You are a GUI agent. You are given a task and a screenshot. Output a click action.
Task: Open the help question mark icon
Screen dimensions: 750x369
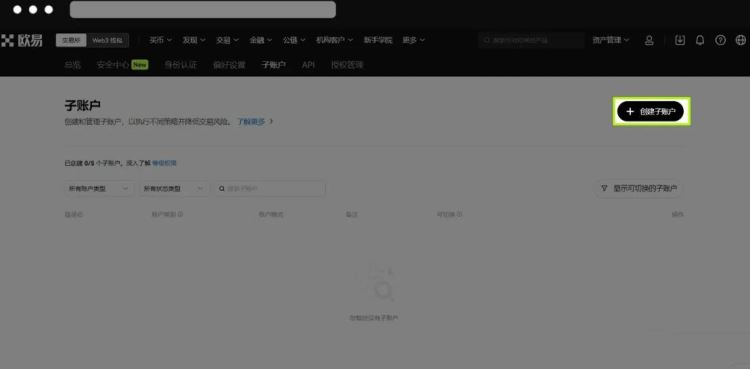(720, 40)
